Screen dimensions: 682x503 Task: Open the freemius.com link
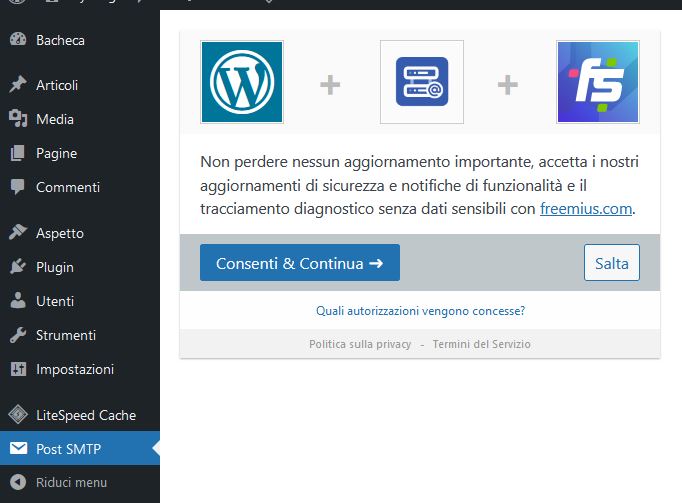[x=586, y=208]
